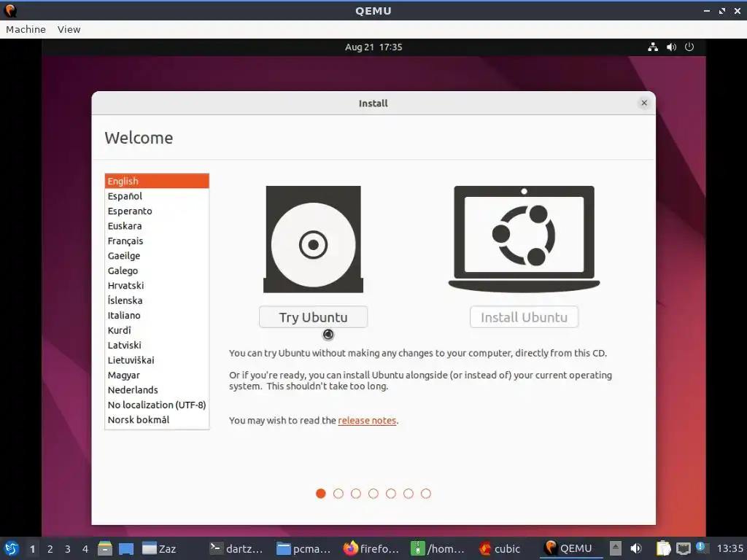
Task: Select Nederlands in the language list
Action: click(157, 390)
